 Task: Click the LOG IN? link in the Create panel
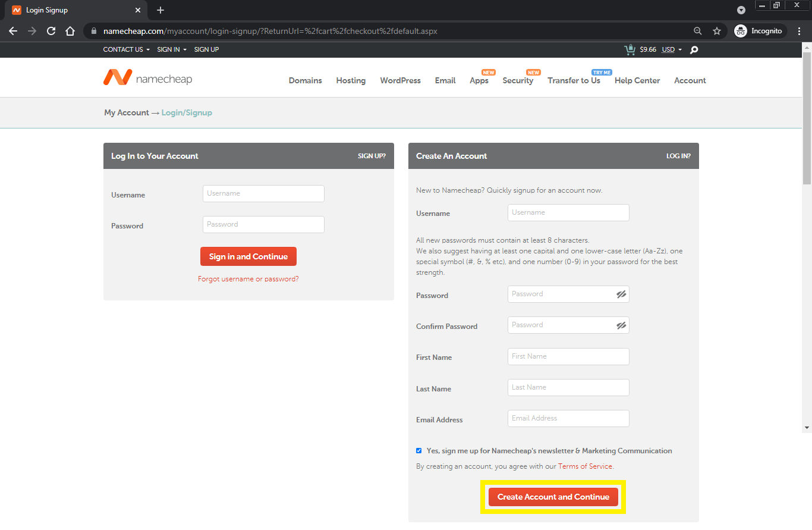tap(678, 156)
